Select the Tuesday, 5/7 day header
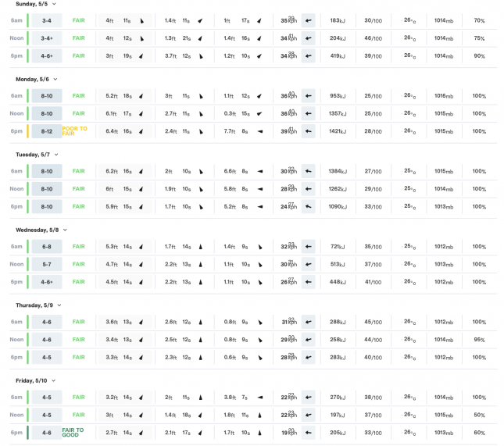The height and width of the screenshot is (446, 504). point(33,155)
